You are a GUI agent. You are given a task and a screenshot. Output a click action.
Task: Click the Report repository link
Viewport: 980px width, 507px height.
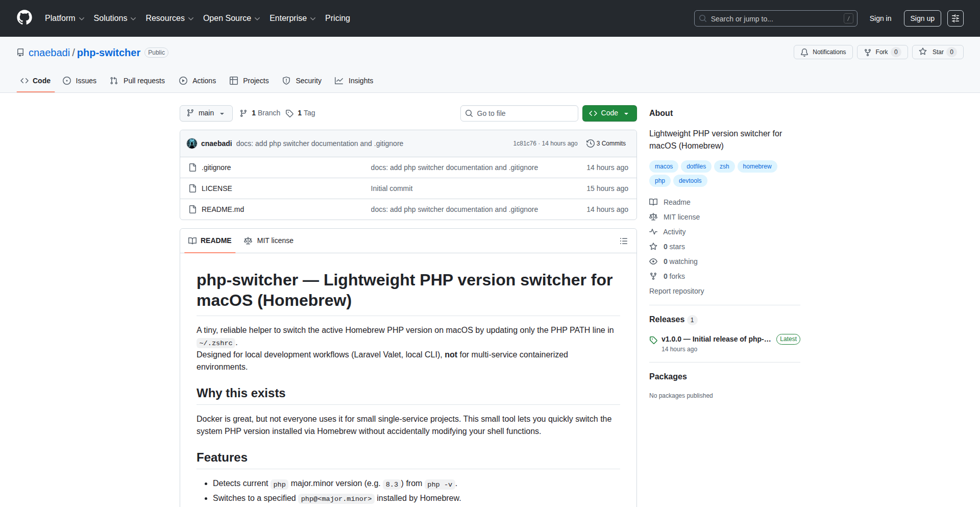click(676, 291)
